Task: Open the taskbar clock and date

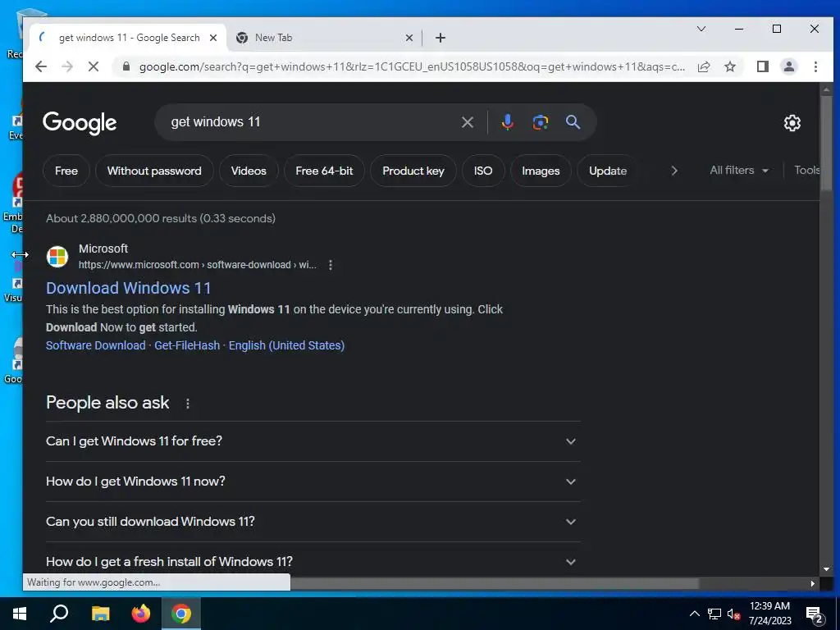Action: (x=769, y=614)
